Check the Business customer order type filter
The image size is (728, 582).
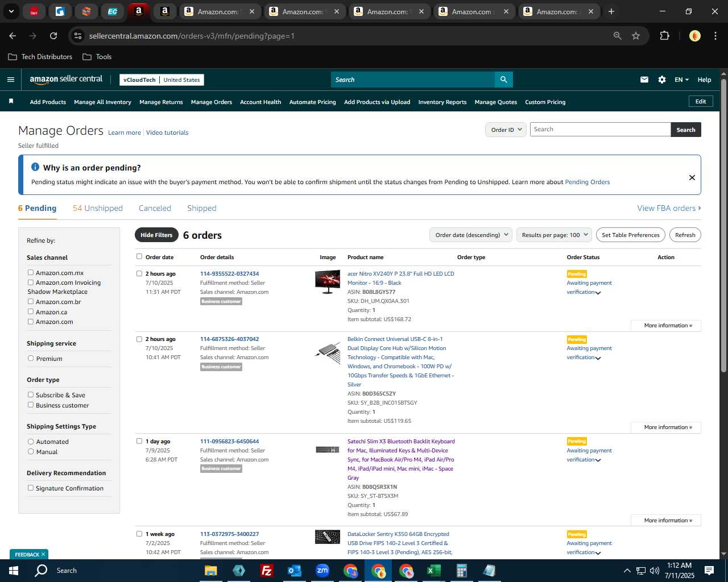[x=31, y=405]
